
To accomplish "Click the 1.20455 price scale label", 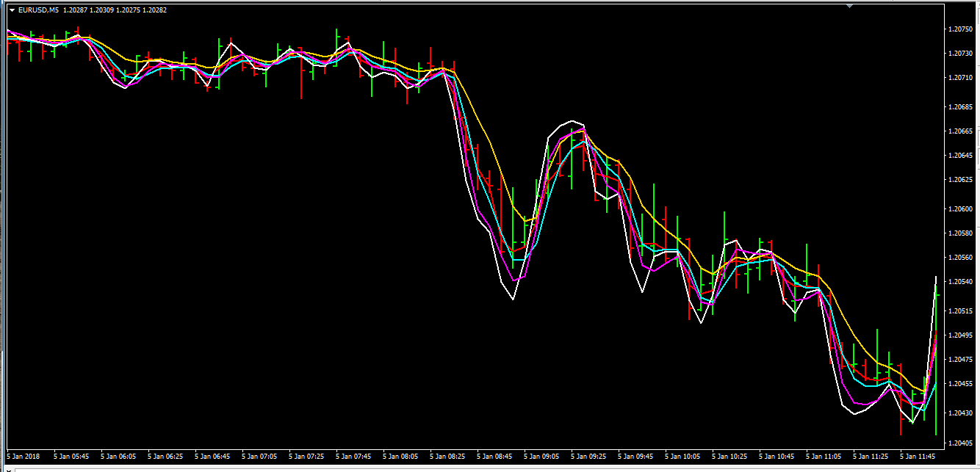I will (x=960, y=384).
